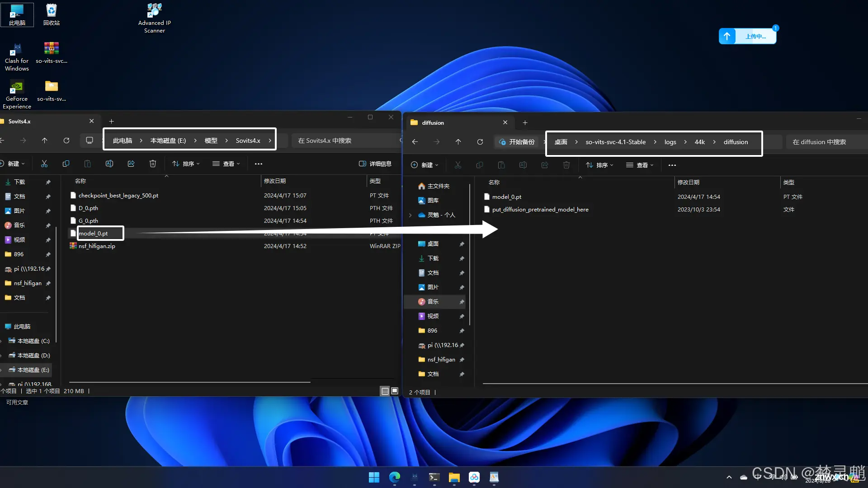Click Windows Start button on taskbar
Screen dimensions: 868x488
pyautogui.click(x=374, y=477)
